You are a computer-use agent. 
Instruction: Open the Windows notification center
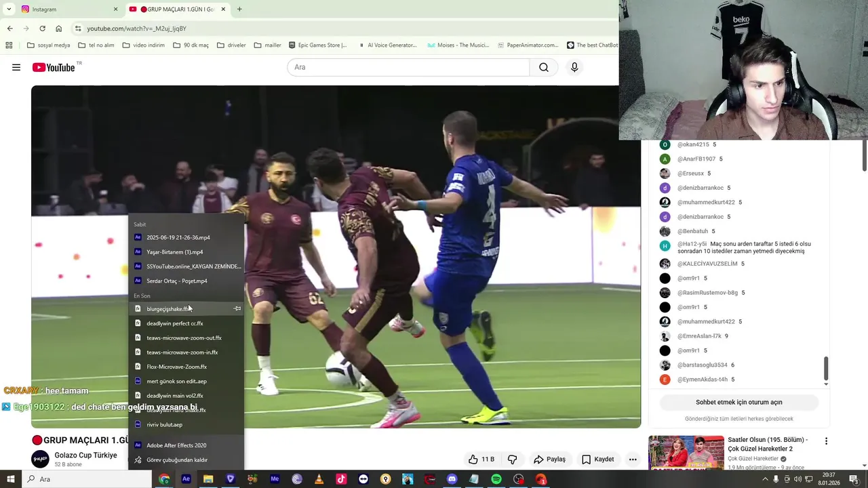(x=854, y=479)
